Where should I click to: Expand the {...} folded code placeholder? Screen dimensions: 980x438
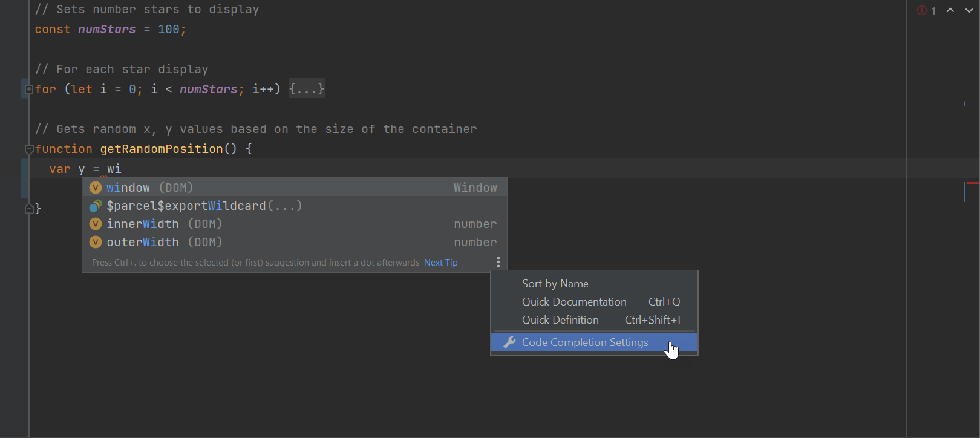(x=307, y=89)
